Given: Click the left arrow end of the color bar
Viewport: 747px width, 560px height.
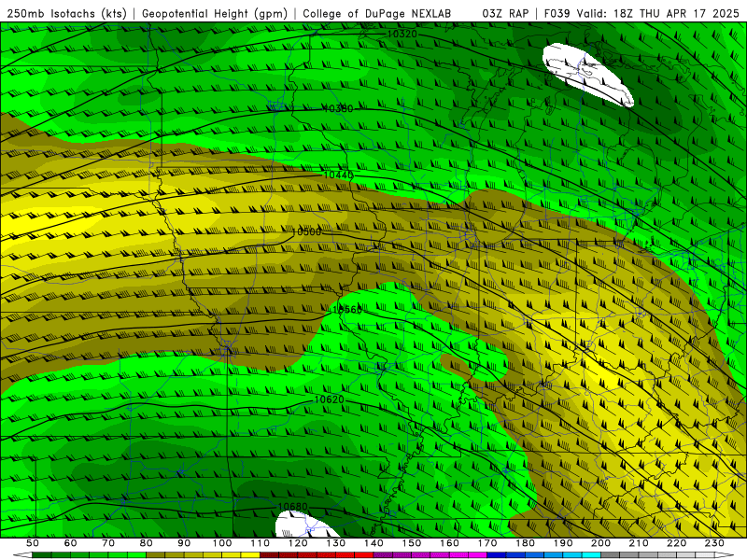Looking at the screenshot, I should [22, 555].
